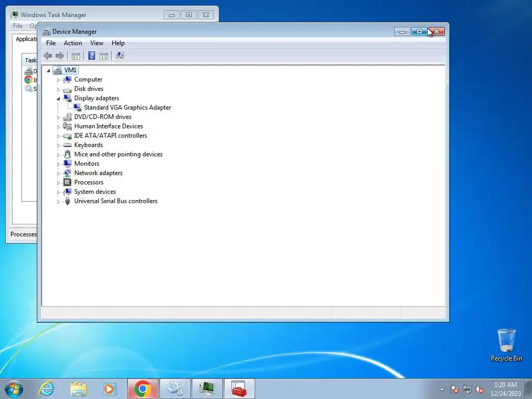Open Internet Explorer from the taskbar
Viewport: 532px width, 399px height.
pyautogui.click(x=46, y=389)
